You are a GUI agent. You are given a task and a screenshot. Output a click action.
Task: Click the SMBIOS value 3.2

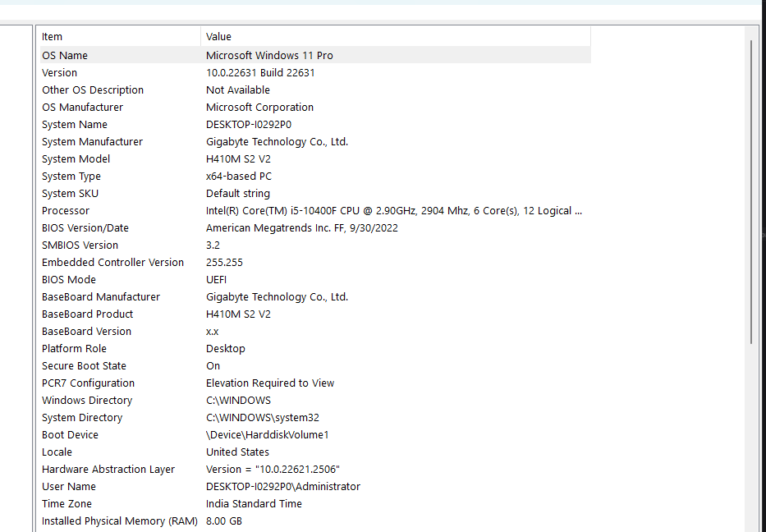coord(213,245)
